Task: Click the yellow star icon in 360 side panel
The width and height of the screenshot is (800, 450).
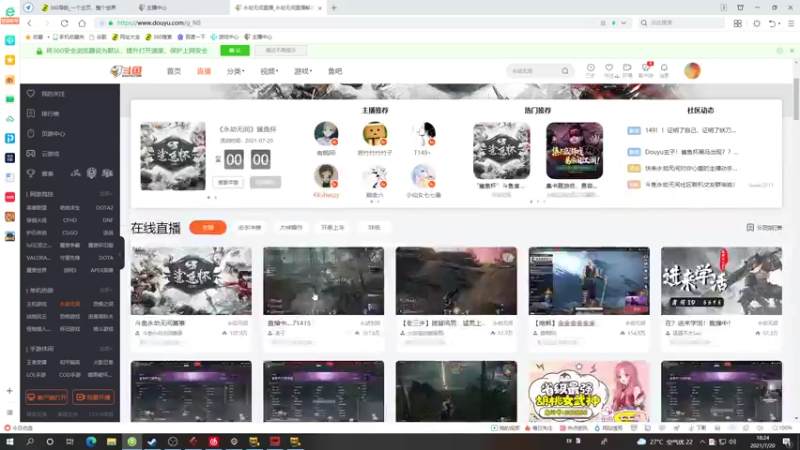Action: click(x=10, y=60)
